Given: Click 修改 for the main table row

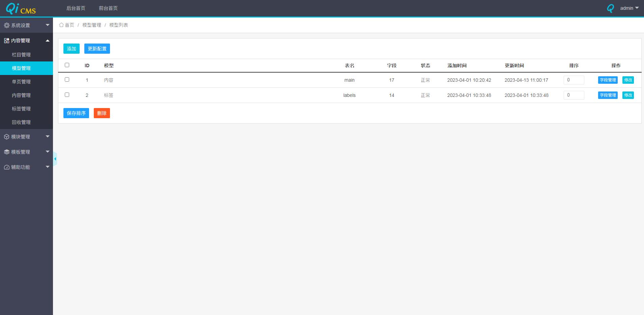Looking at the screenshot, I should click(x=628, y=80).
